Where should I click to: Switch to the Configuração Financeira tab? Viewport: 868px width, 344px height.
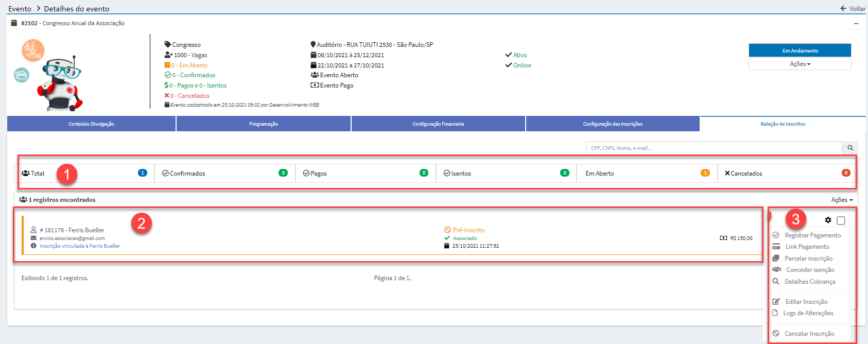[438, 124]
